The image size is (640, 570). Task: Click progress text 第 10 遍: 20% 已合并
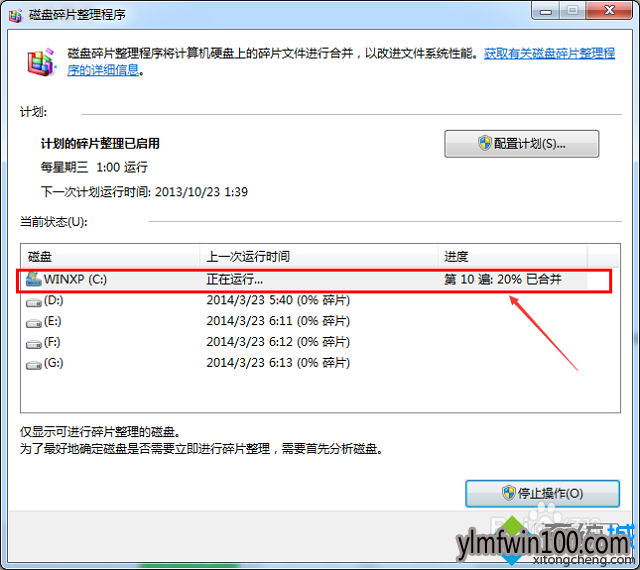pyautogui.click(x=503, y=279)
